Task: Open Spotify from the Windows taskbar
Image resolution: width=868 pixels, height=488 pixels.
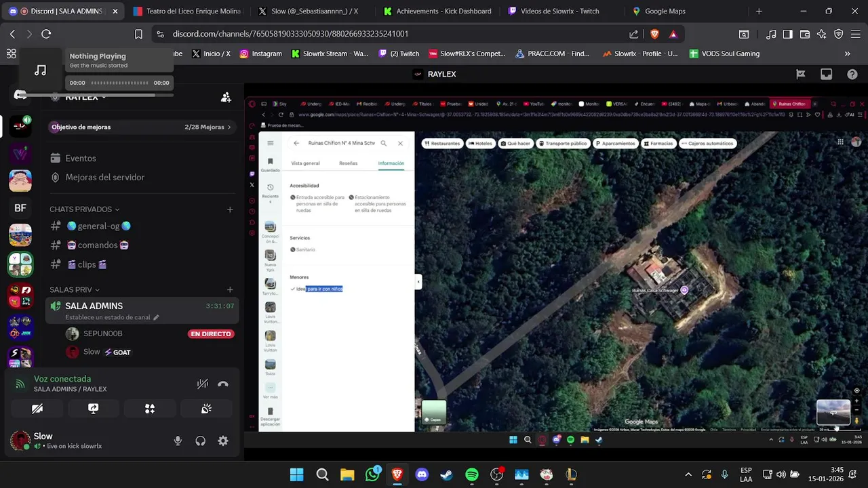Action: coord(472,474)
